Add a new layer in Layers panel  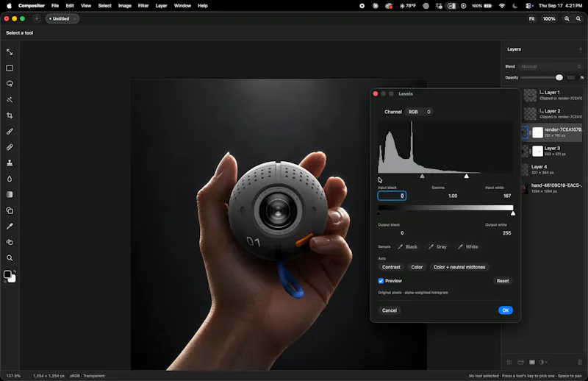tap(509, 362)
